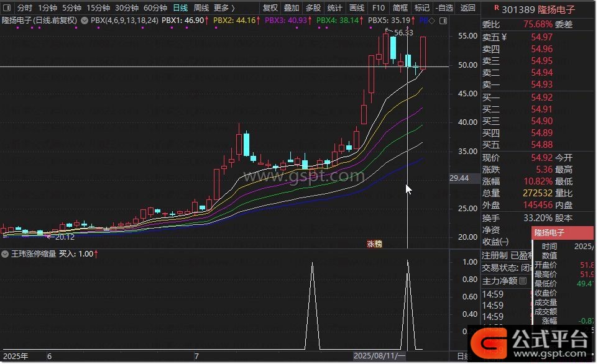Click the 20.12 low price label
The image size is (598, 364).
click(x=65, y=237)
